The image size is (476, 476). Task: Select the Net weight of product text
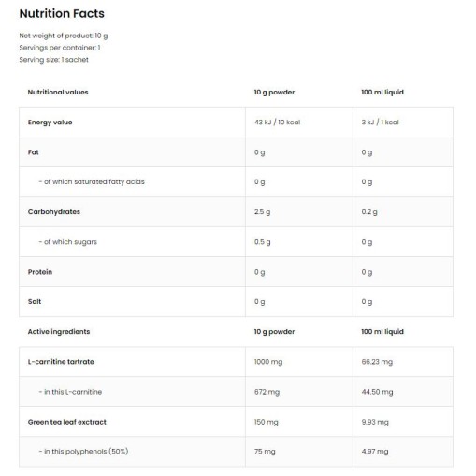click(x=64, y=36)
